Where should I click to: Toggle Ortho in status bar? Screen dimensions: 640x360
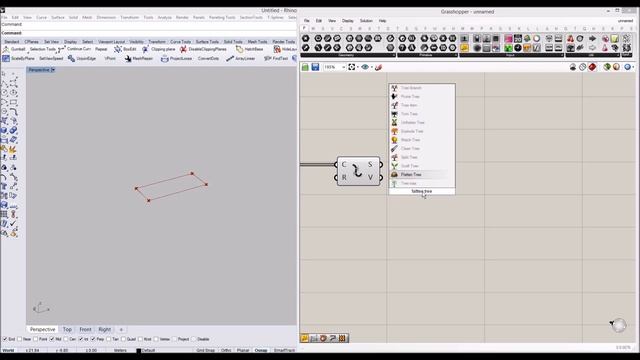[226, 350]
